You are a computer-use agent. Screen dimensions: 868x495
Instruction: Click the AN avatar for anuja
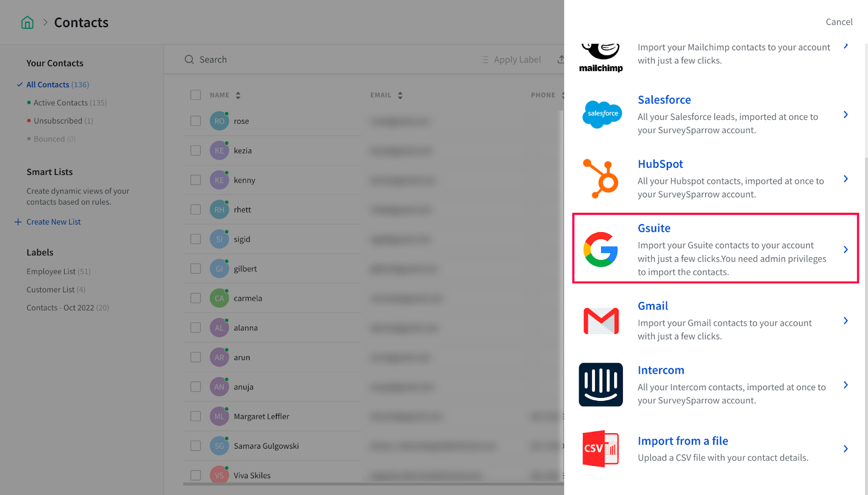tap(219, 387)
